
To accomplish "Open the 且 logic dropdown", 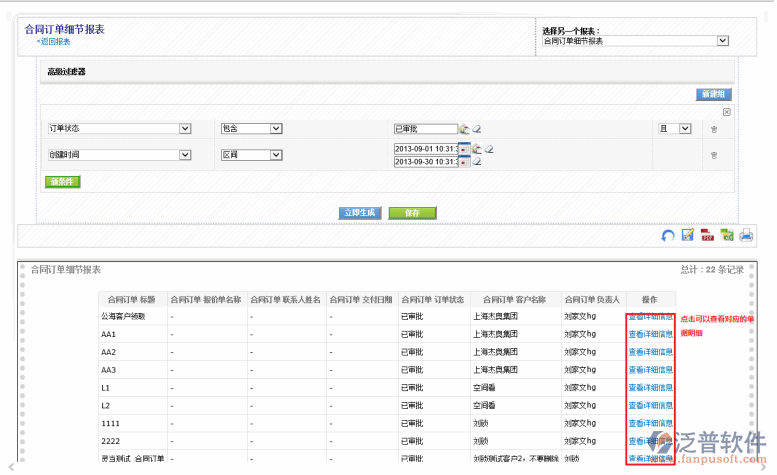I will [685, 128].
